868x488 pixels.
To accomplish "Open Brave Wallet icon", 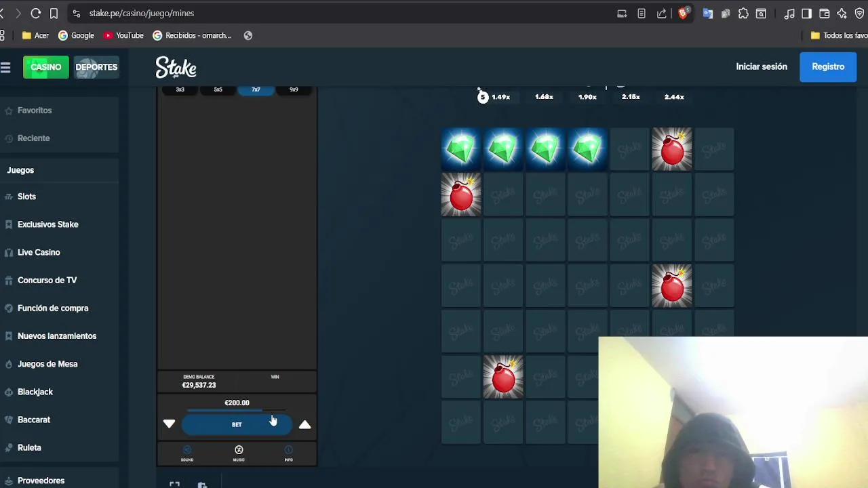I will click(825, 13).
